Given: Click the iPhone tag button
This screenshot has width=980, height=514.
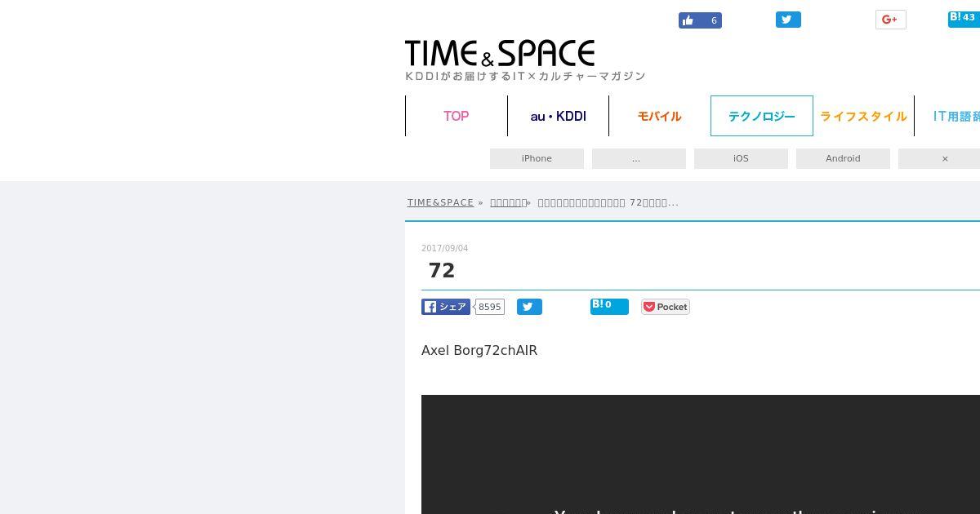Looking at the screenshot, I should (537, 158).
